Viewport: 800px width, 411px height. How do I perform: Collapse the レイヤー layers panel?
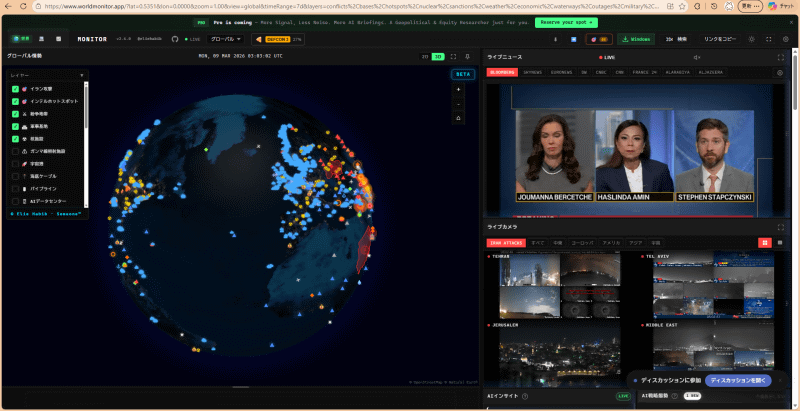(82, 75)
